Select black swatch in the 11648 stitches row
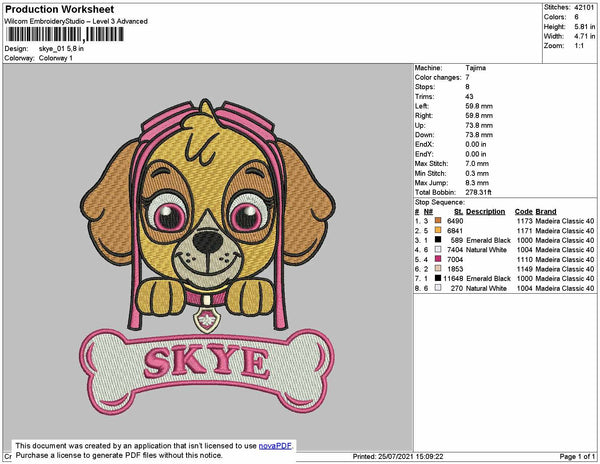The image size is (600, 464). tap(438, 278)
